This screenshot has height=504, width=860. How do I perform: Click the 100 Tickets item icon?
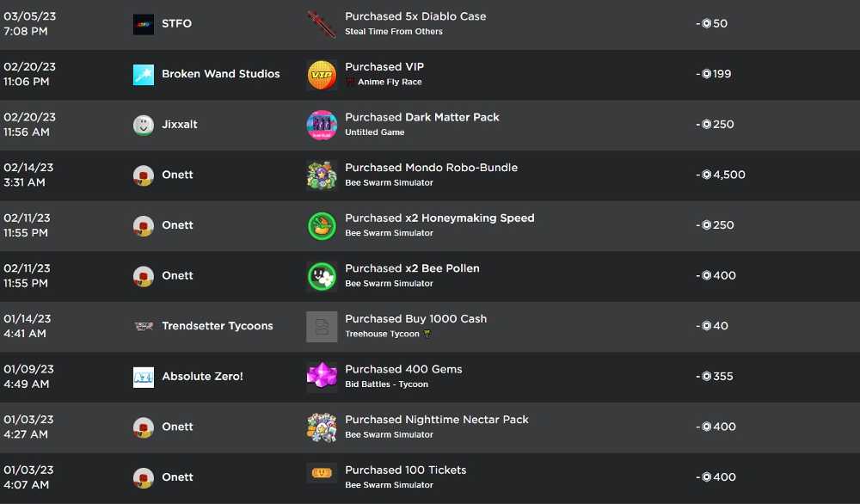322,473
